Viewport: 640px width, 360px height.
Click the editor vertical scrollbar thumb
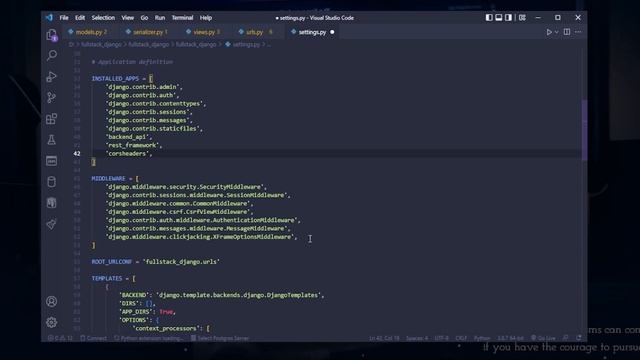point(584,130)
